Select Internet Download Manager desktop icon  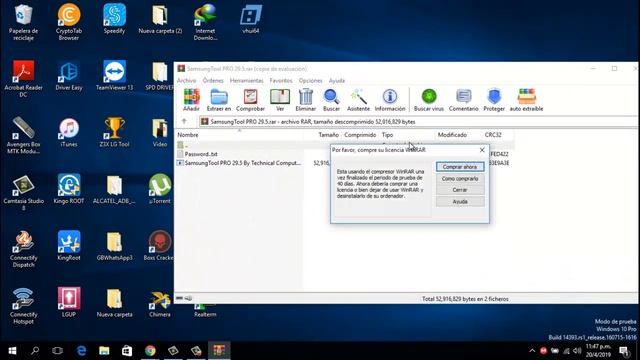tap(205, 22)
